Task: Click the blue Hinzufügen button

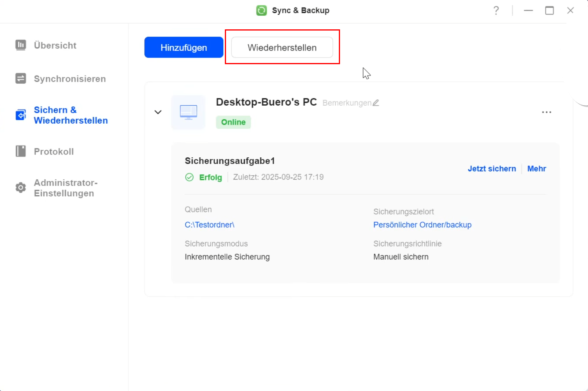Action: point(184,47)
